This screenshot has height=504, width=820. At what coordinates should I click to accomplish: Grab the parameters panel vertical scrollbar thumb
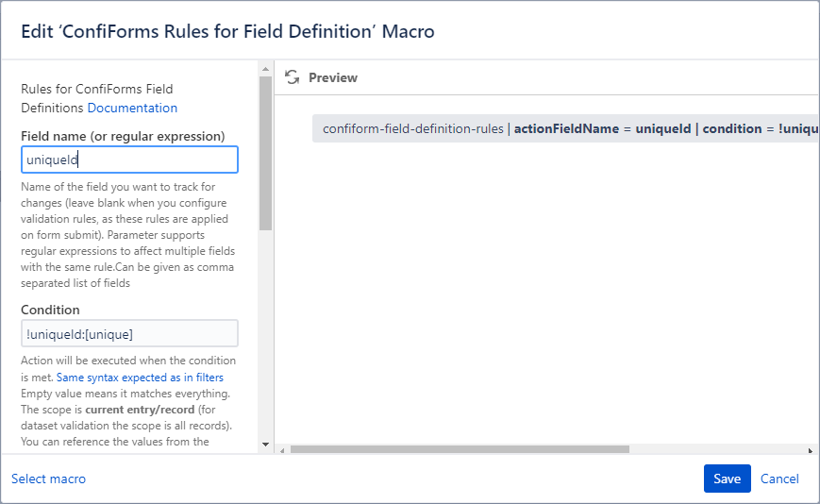[266, 153]
